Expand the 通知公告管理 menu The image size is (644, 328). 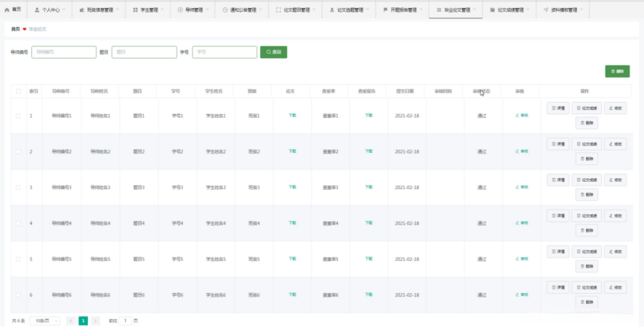(242, 9)
